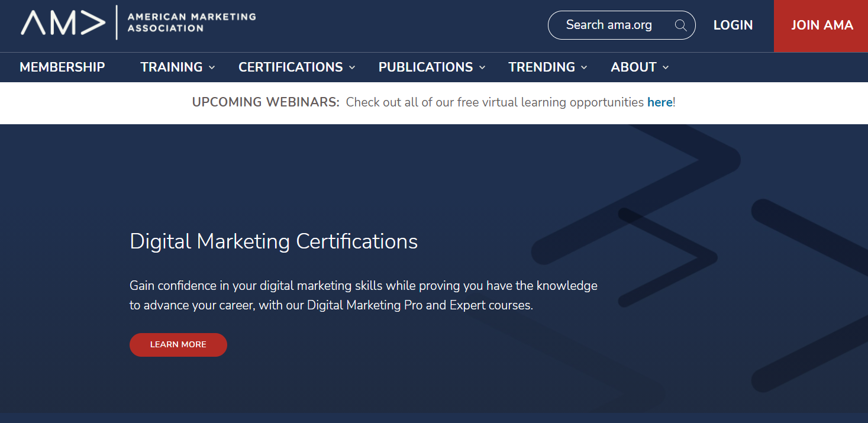Open the TRENDING menu item
This screenshot has width=868, height=423.
coord(541,67)
